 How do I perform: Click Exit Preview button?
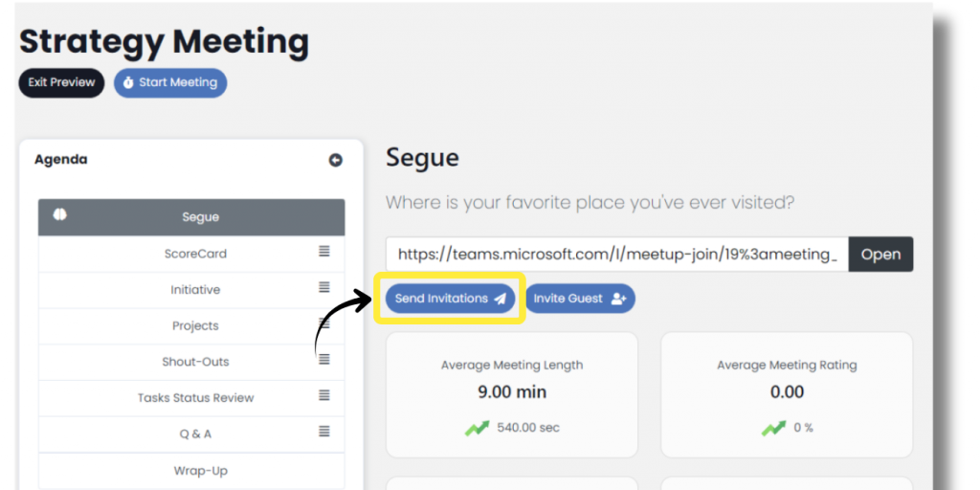pos(61,82)
